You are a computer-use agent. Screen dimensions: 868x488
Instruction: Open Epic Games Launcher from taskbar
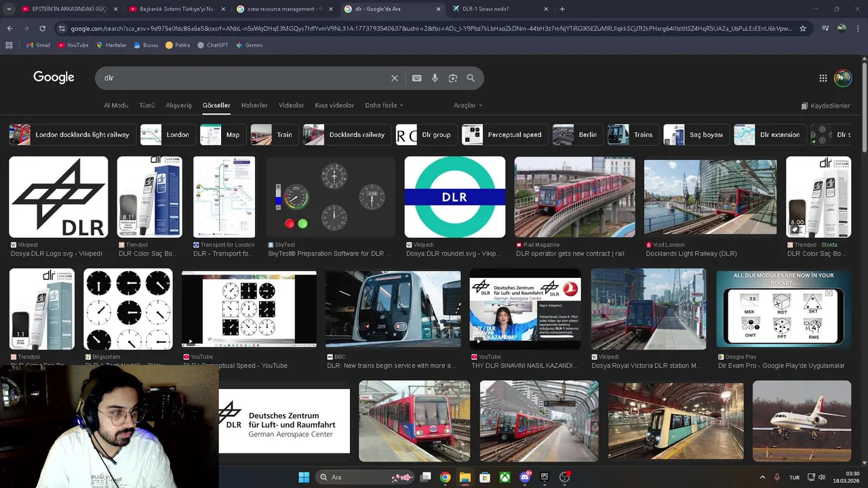[x=545, y=477]
